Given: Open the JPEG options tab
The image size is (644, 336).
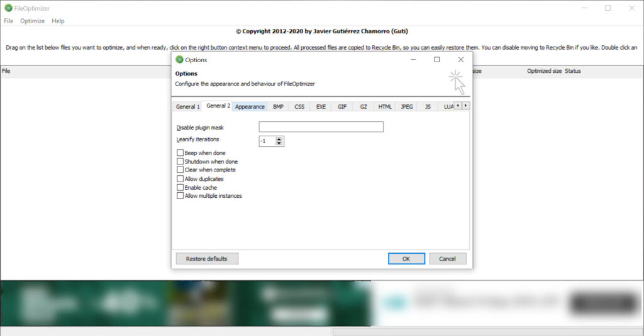Looking at the screenshot, I should (x=407, y=107).
